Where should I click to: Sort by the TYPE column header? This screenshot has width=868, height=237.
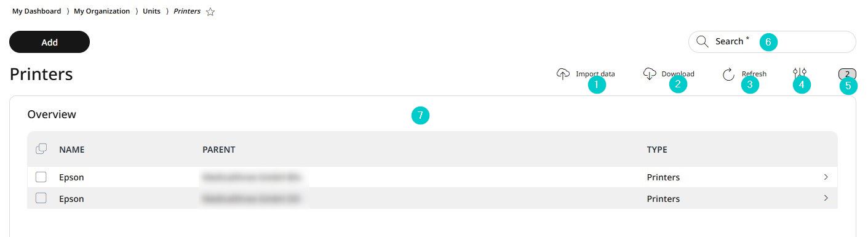(657, 150)
